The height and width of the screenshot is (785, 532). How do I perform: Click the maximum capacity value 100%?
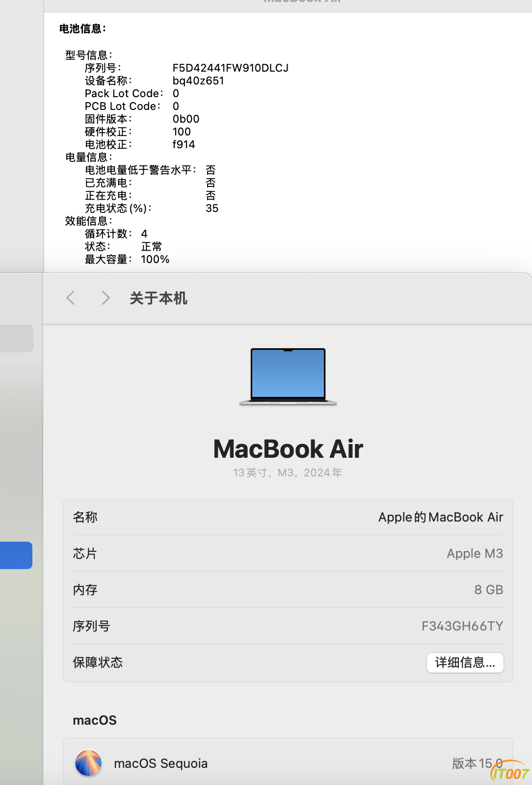[155, 259]
